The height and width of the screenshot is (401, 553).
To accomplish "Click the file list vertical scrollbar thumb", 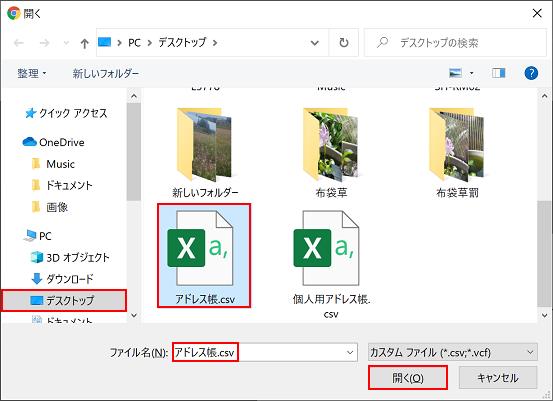I will [x=543, y=254].
